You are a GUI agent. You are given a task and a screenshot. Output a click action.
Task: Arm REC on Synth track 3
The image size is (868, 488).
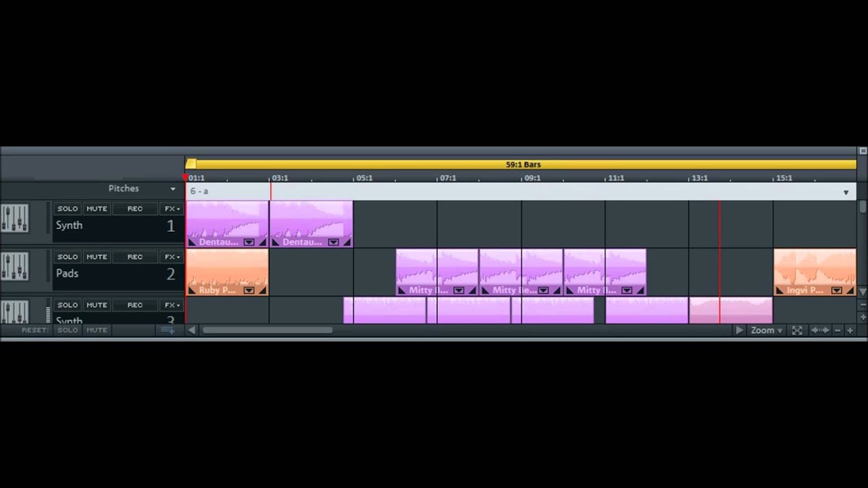(x=135, y=305)
